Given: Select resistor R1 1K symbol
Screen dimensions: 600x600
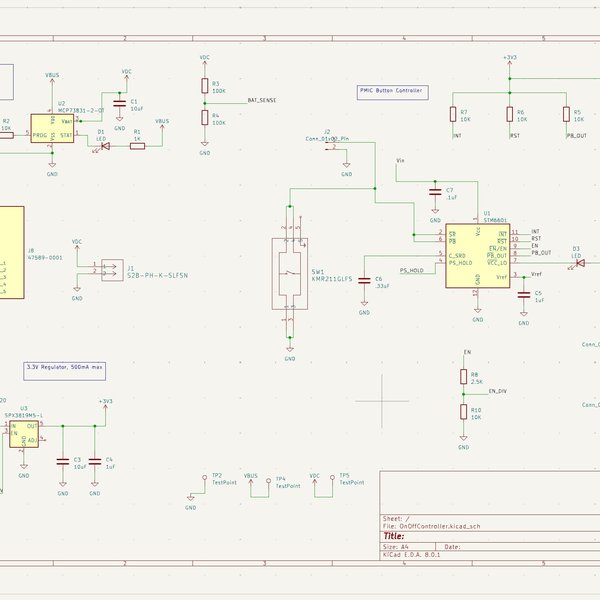Looking at the screenshot, I should click(x=137, y=146).
